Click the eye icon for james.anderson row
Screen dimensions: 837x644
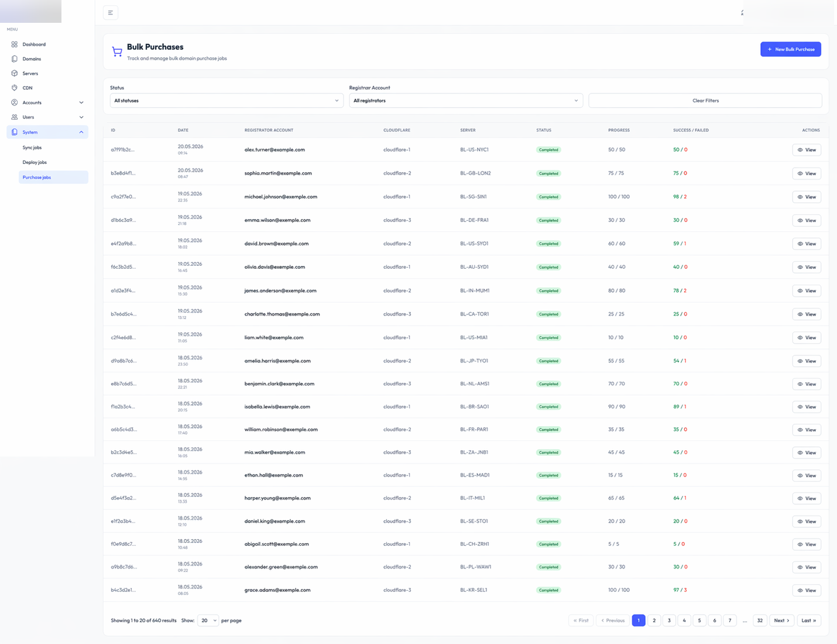coord(800,291)
